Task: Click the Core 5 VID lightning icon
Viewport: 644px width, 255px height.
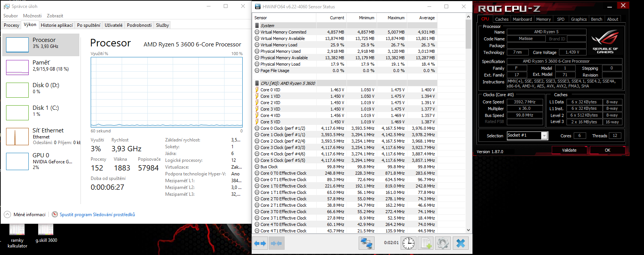Action: coord(257,122)
